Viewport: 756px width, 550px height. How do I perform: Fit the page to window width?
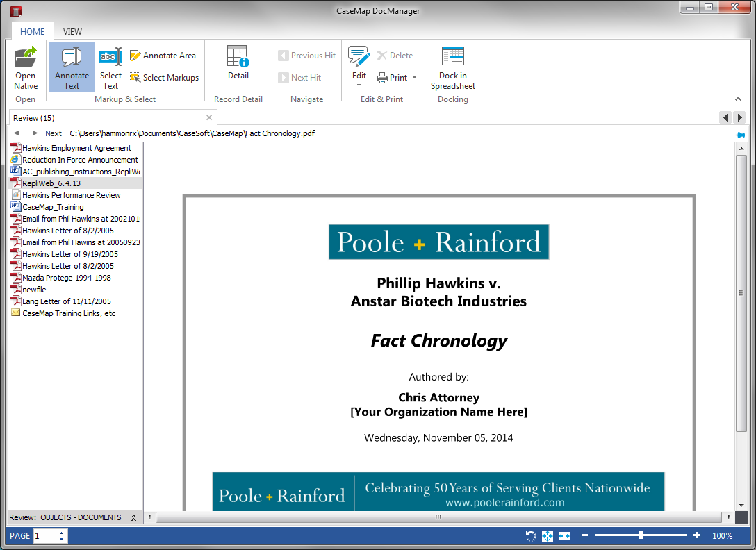point(564,536)
